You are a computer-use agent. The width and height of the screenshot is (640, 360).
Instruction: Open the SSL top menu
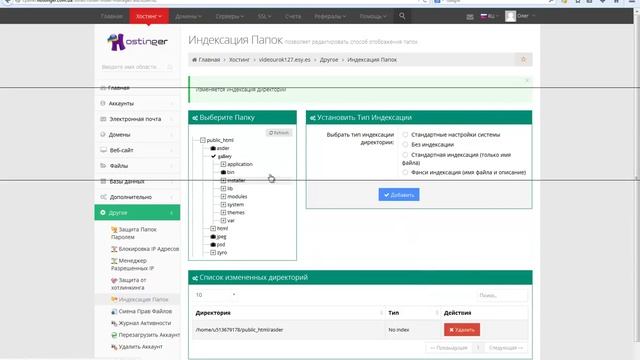click(264, 16)
